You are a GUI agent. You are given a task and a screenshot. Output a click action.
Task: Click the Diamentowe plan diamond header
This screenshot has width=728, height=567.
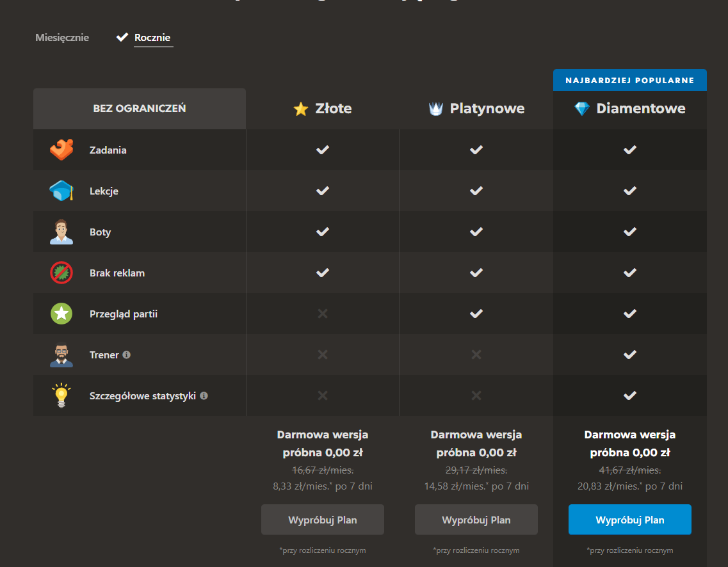click(x=630, y=109)
